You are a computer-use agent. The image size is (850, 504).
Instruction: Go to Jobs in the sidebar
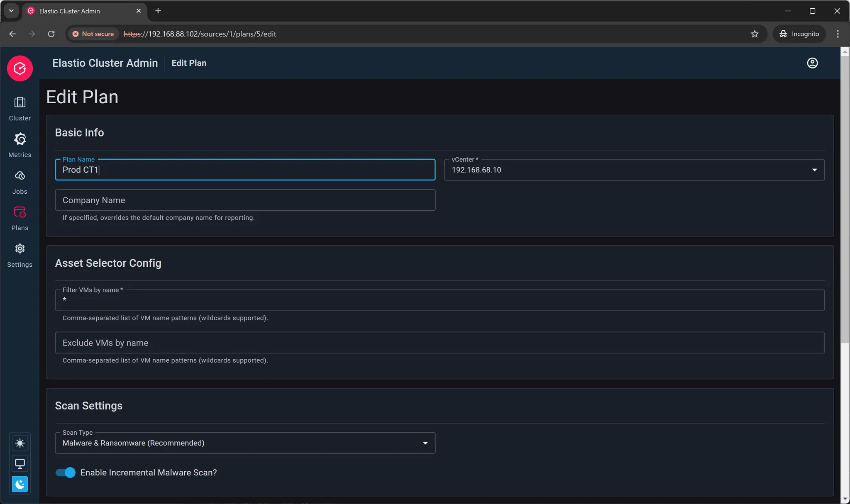tap(20, 183)
